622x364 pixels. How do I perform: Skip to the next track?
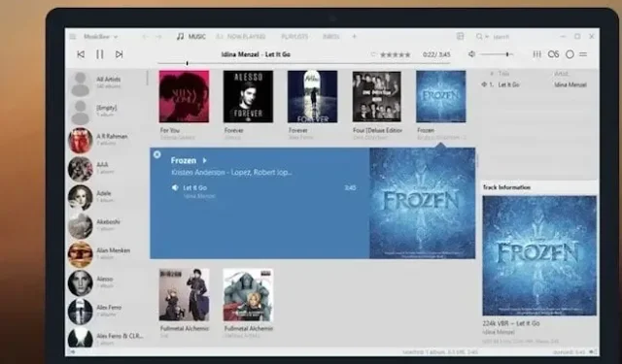coord(119,54)
